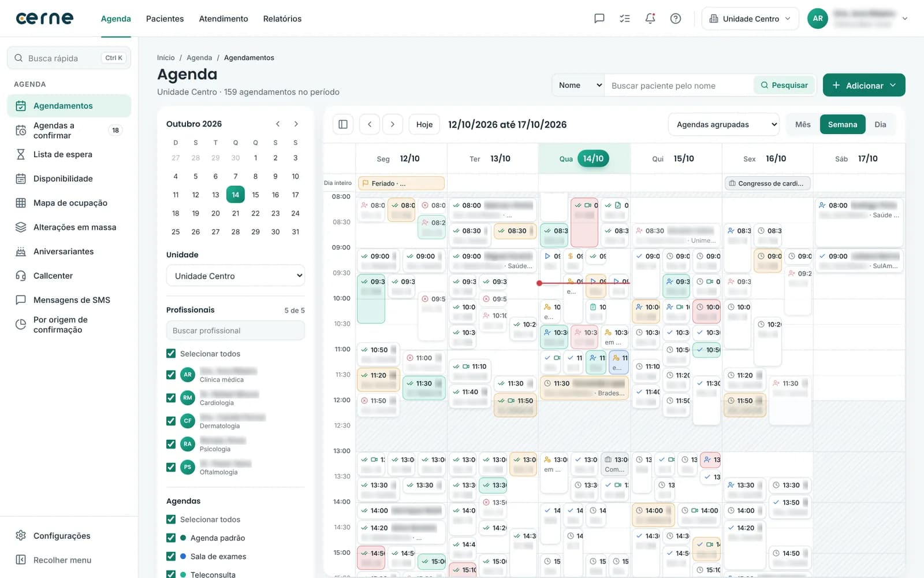Show previous month in mini calendar
Viewport: 924px width, 578px height.
point(278,124)
